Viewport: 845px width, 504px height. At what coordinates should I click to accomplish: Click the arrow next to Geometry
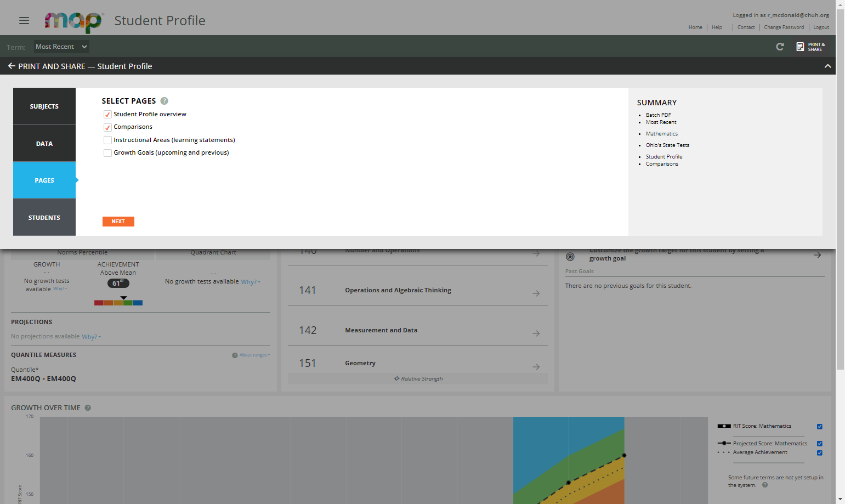coord(536,367)
